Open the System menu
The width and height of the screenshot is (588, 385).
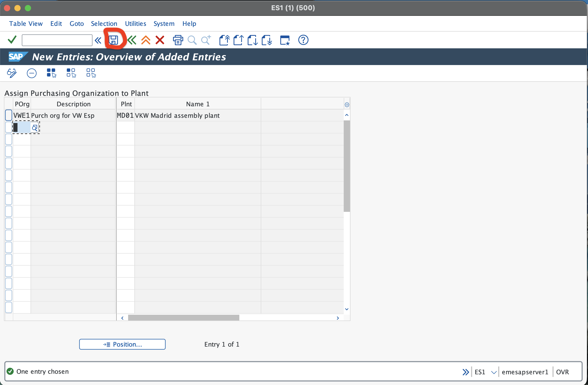click(x=164, y=24)
